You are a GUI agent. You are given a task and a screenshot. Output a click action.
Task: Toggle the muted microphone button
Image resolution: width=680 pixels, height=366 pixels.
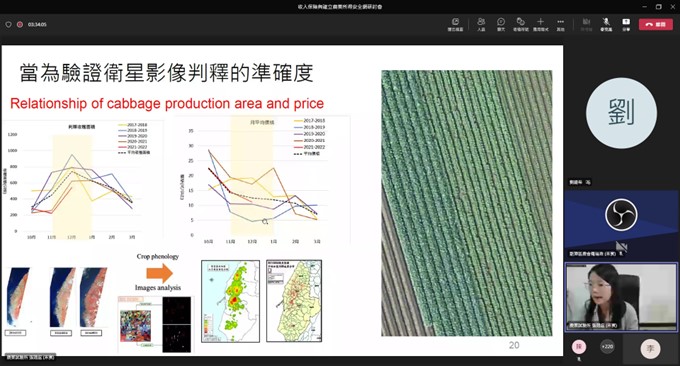(x=606, y=24)
